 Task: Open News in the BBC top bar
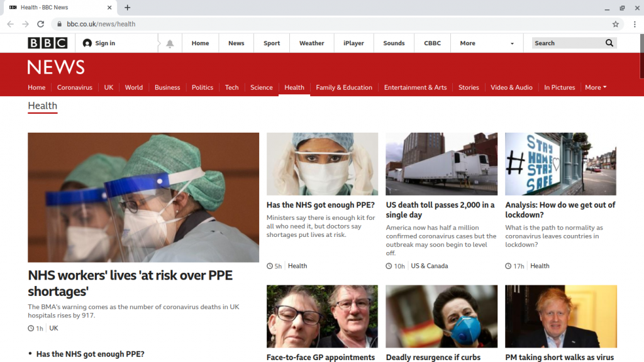click(x=236, y=43)
